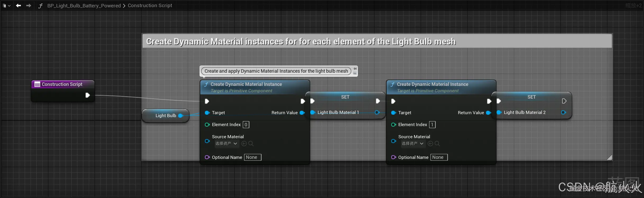644x198 pixels.
Task: Click exec output pin of SET Light Bulb Material 1
Action: tap(378, 101)
